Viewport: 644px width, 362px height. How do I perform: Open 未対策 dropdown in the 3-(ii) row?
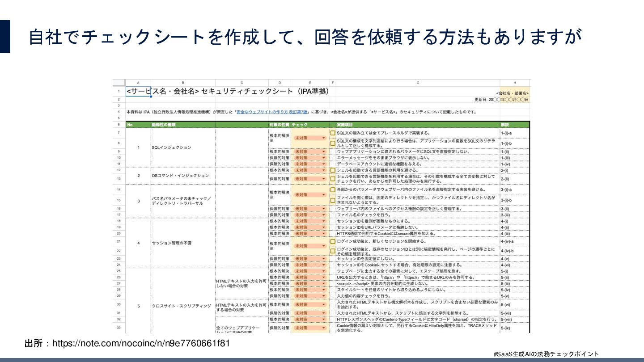310,209
